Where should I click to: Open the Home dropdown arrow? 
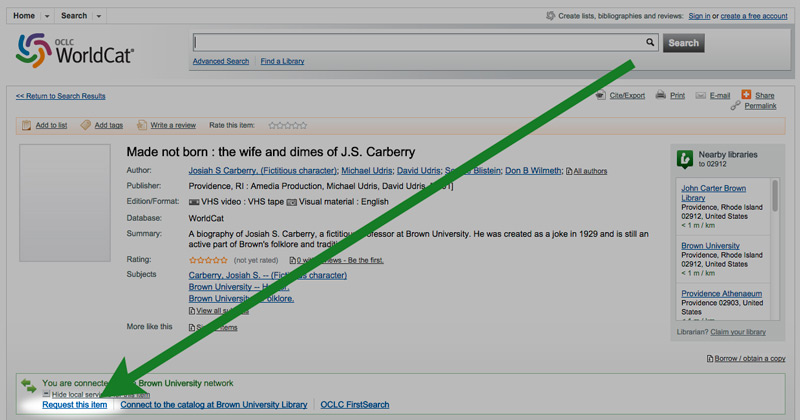tap(47, 16)
